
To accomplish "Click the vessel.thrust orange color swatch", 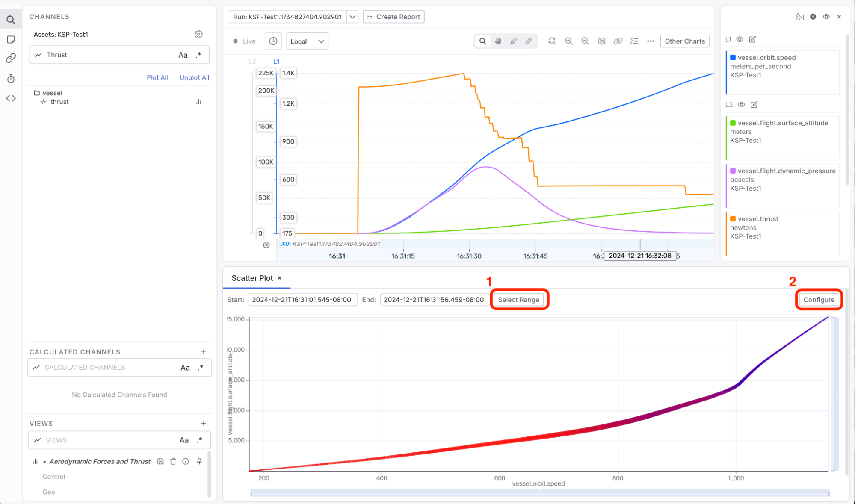I will click(733, 219).
